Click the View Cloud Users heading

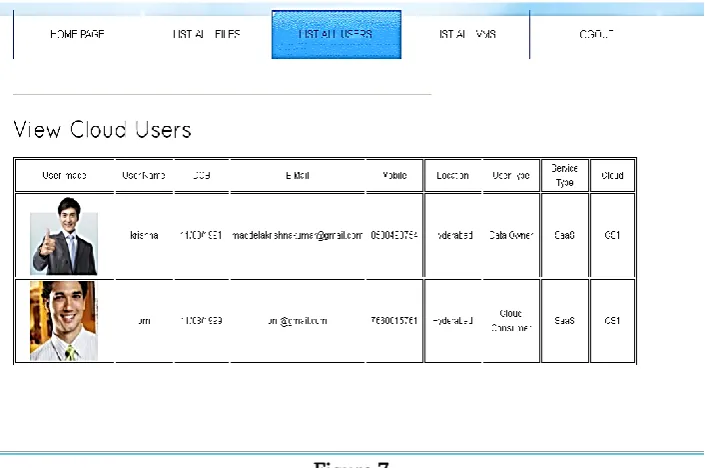coord(103,130)
